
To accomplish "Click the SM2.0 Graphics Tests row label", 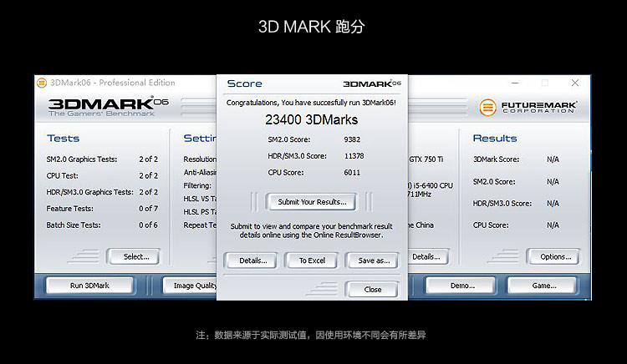I will (x=82, y=159).
